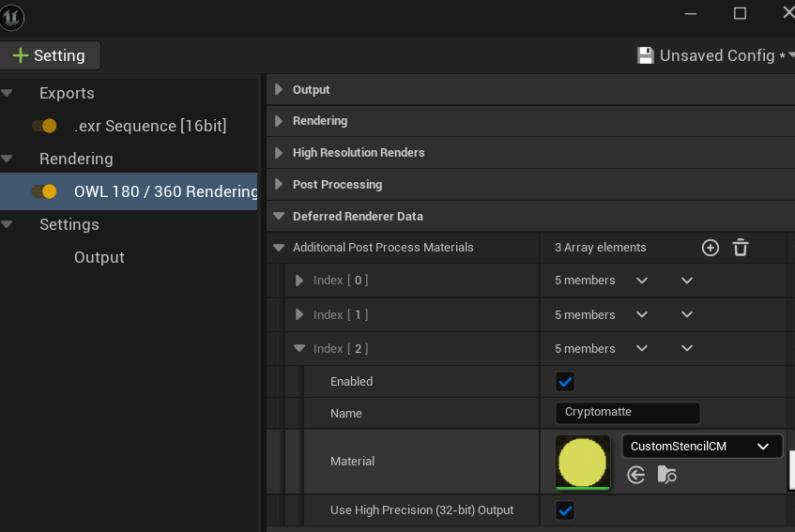The image size is (795, 532).
Task: Add an array element with the plus circle icon
Action: click(x=710, y=248)
